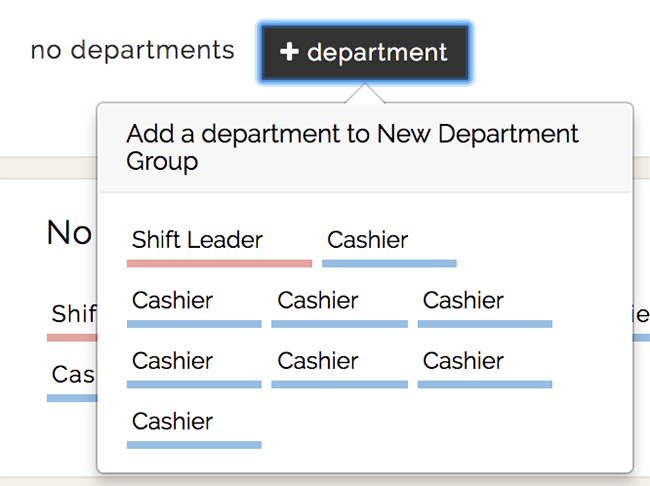650x486 pixels.
Task: Select the middle Cashier in popover's second row
Action: pyautogui.click(x=318, y=301)
